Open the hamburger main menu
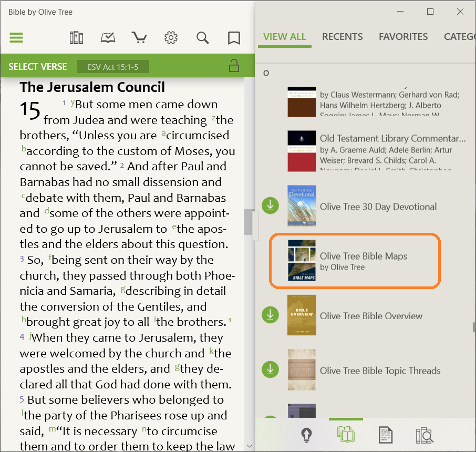Screen dimensions: 476x452 [16, 38]
